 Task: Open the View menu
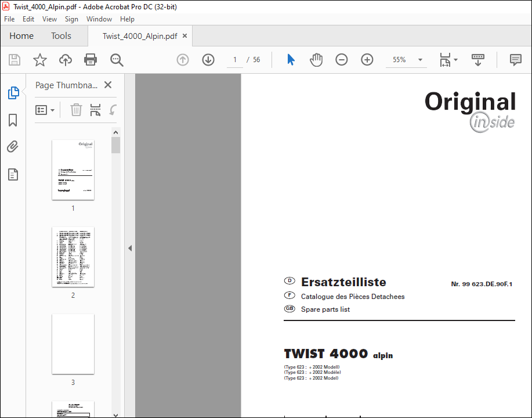coord(49,19)
